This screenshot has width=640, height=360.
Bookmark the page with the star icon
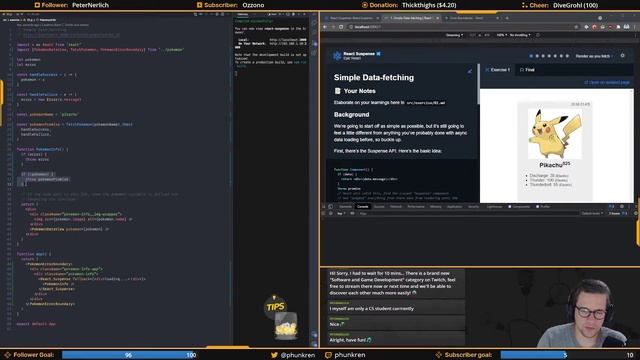pyautogui.click(x=576, y=27)
